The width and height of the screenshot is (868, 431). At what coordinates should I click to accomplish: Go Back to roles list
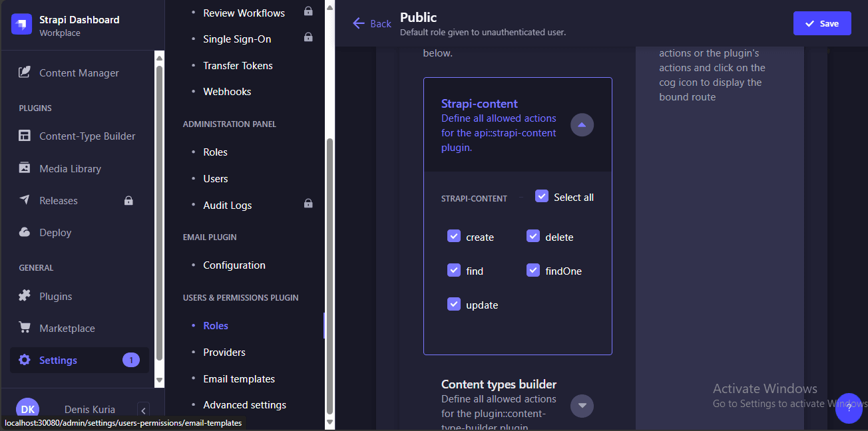371,23
